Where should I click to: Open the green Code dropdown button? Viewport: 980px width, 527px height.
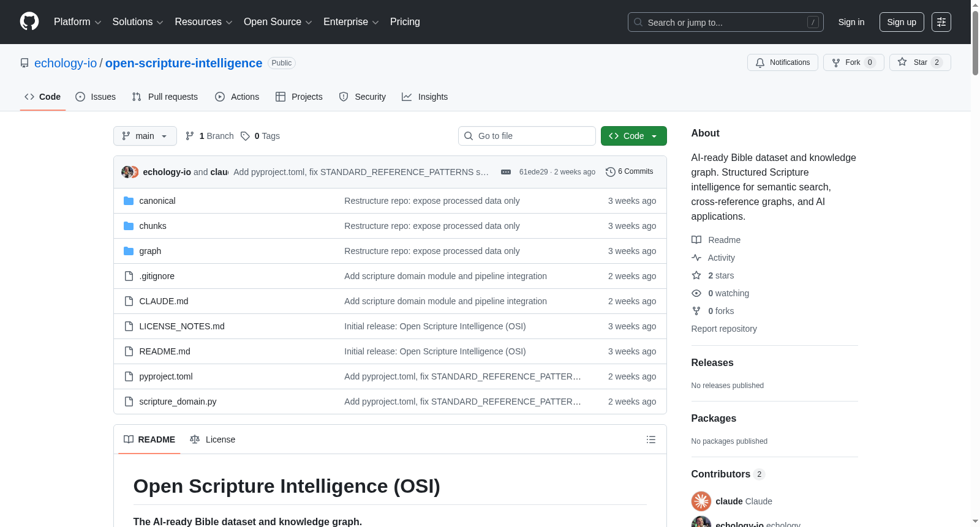tap(634, 136)
